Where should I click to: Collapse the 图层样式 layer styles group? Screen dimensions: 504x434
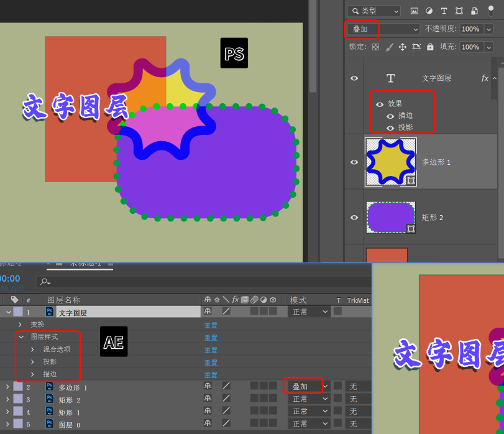21,337
